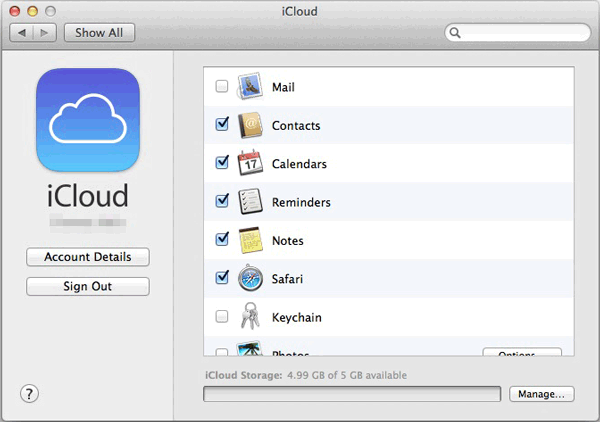Click the Keychain keys icon
This screenshot has width=600, height=422.
pyautogui.click(x=250, y=316)
